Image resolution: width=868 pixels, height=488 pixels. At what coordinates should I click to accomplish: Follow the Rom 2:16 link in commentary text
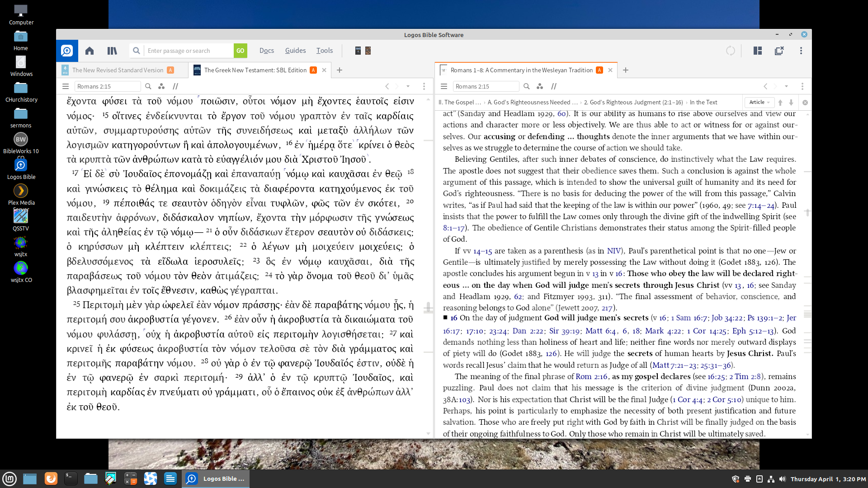[592, 376]
